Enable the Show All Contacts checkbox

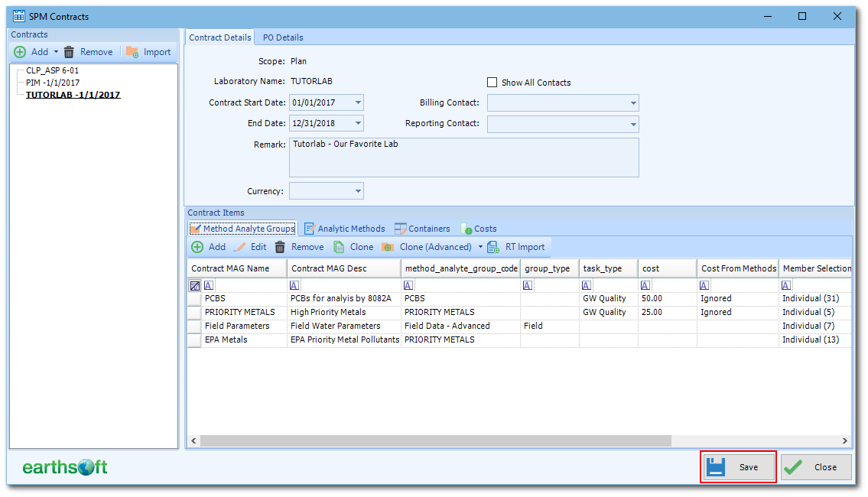coord(493,83)
